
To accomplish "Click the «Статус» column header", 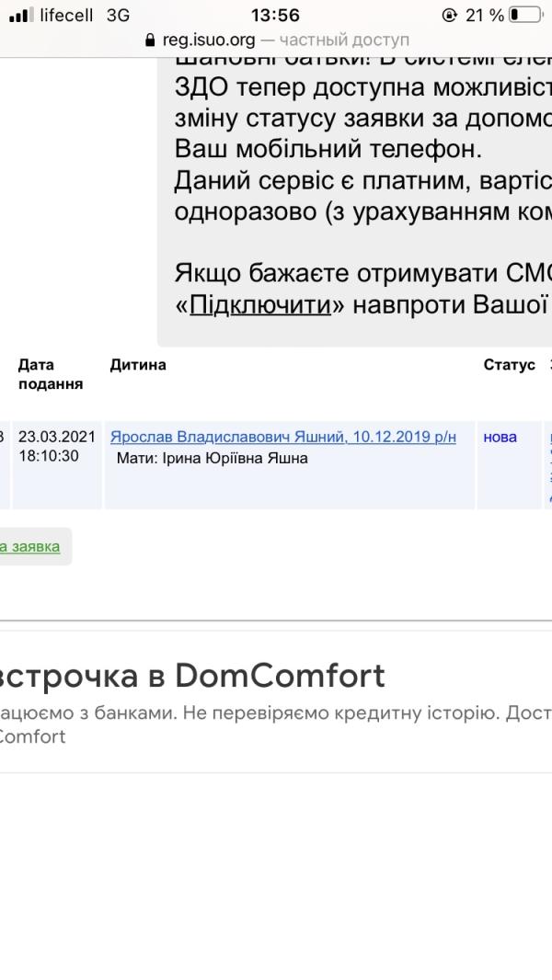I will [x=509, y=365].
